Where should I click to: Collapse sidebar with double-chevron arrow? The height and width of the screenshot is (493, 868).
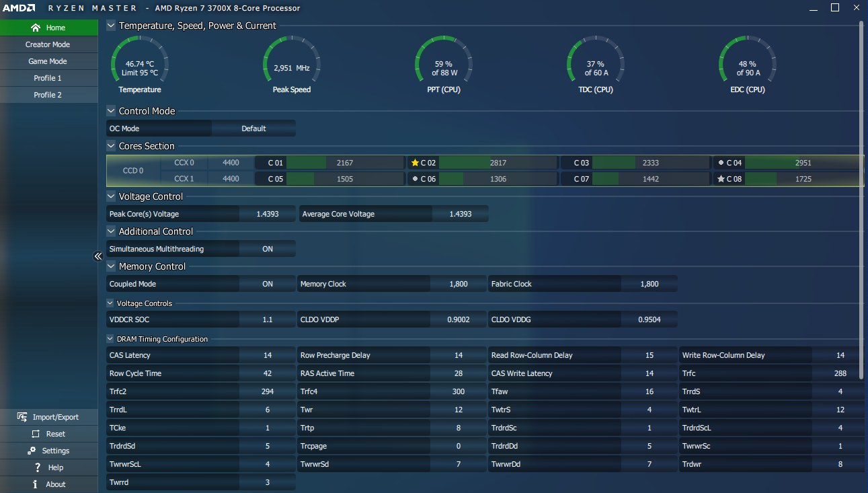tap(97, 256)
